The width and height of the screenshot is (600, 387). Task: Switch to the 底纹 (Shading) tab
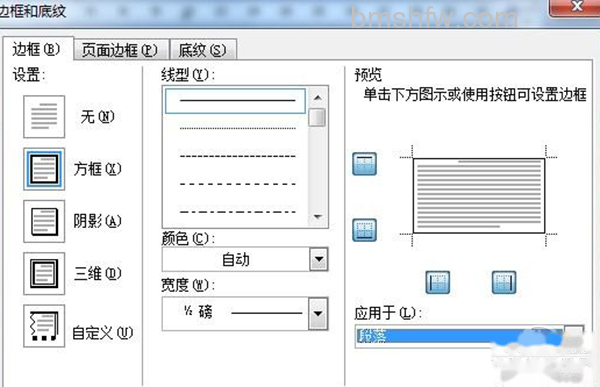[203, 50]
